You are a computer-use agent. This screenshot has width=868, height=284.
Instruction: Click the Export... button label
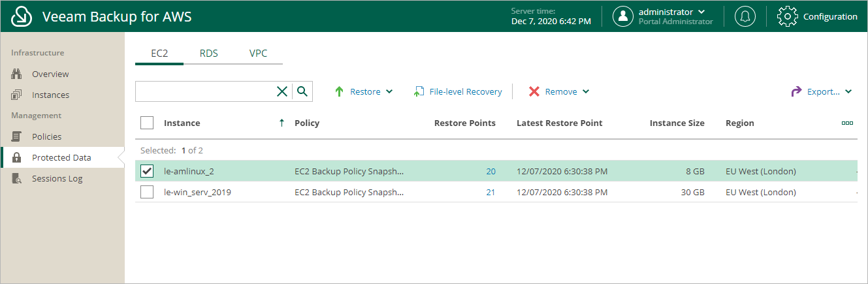[x=824, y=92]
